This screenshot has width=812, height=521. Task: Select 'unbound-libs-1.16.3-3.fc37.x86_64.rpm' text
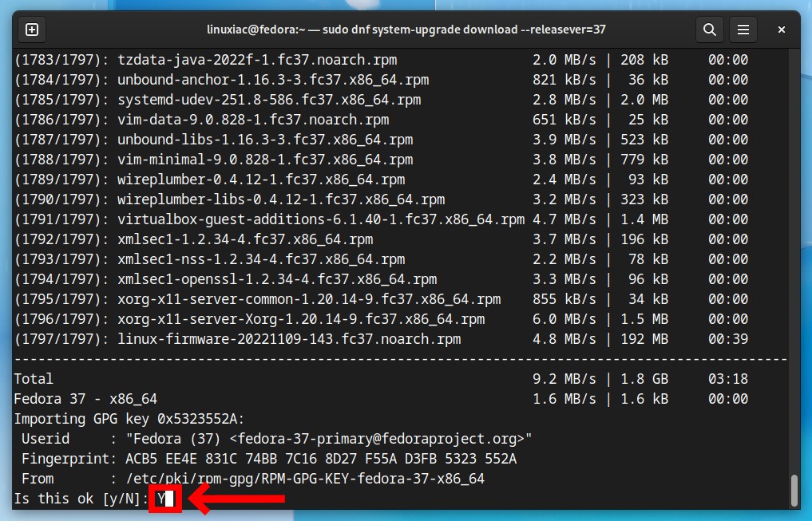tap(265, 140)
